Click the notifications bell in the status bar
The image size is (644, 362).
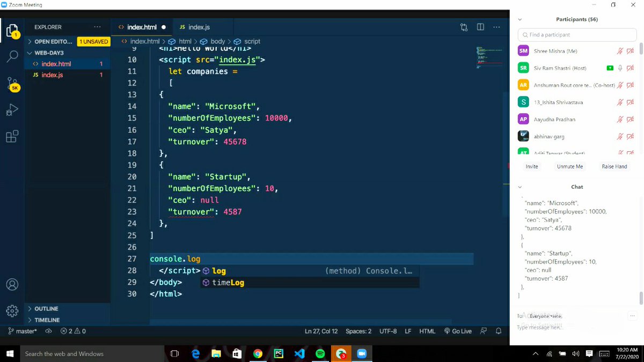click(498, 331)
